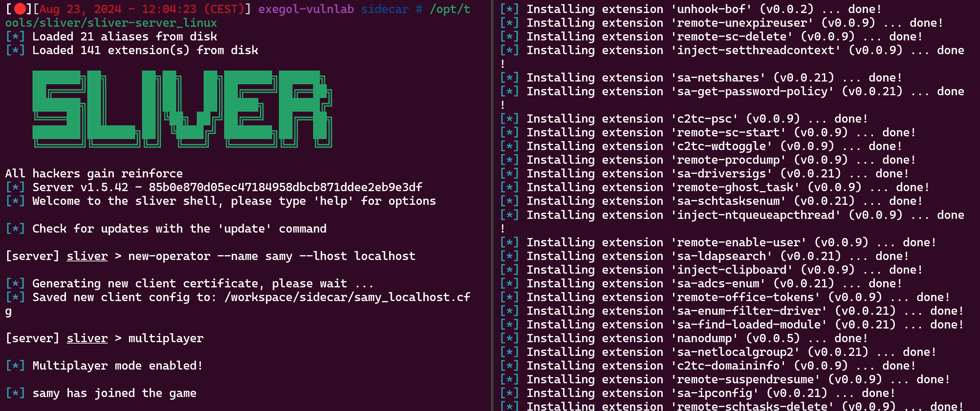Click the 'sa-ipconfig' extension line
Image resolution: width=980 pixels, height=411 pixels.
(697, 393)
